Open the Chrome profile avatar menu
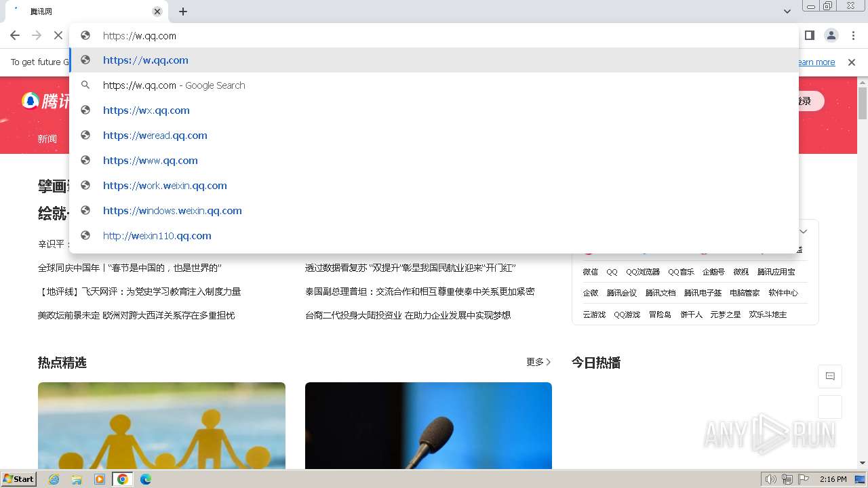 (x=831, y=35)
